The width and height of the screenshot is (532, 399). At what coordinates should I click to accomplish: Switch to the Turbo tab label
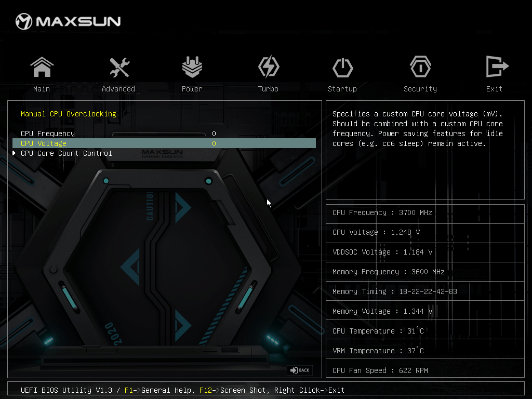point(268,89)
